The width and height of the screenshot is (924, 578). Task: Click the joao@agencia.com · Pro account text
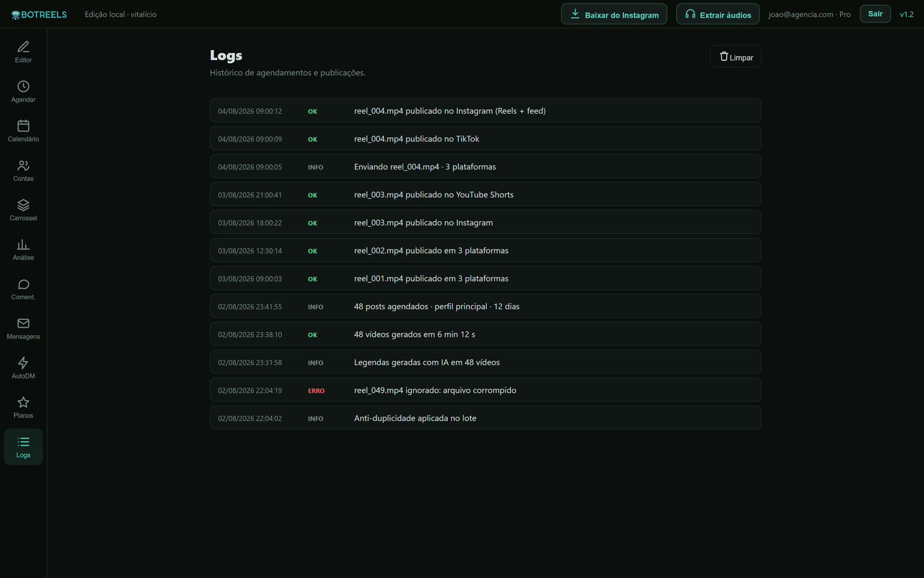point(810,14)
